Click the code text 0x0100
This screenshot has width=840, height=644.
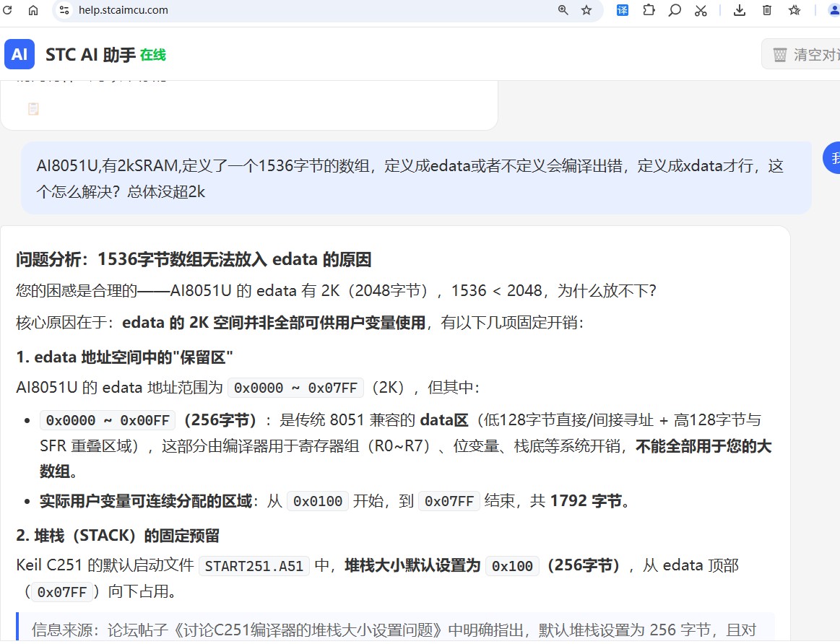tap(318, 502)
